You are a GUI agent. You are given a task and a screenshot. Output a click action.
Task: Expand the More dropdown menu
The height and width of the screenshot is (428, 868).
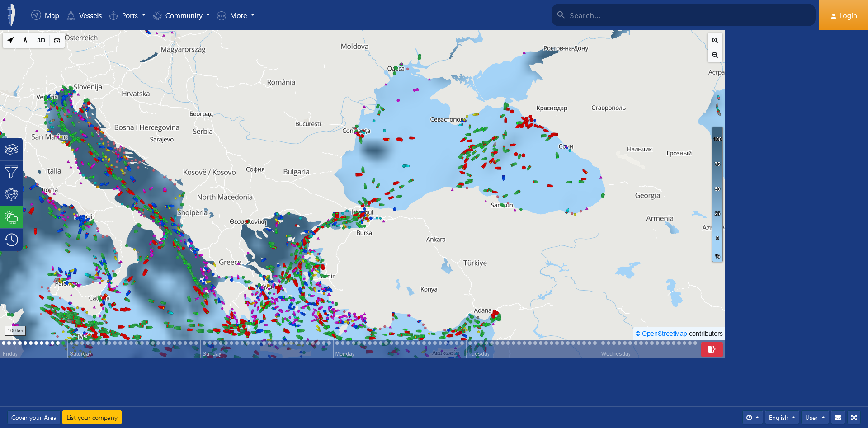point(236,15)
